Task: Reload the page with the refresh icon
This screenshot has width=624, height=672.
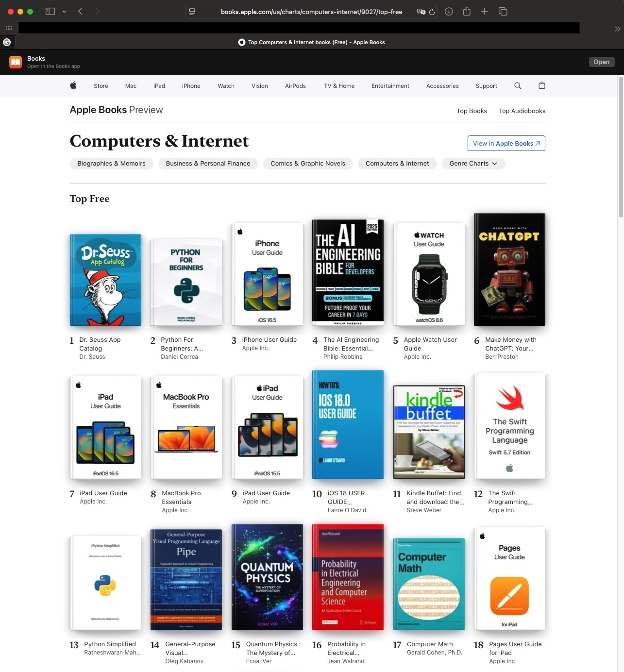Action: pos(432,12)
